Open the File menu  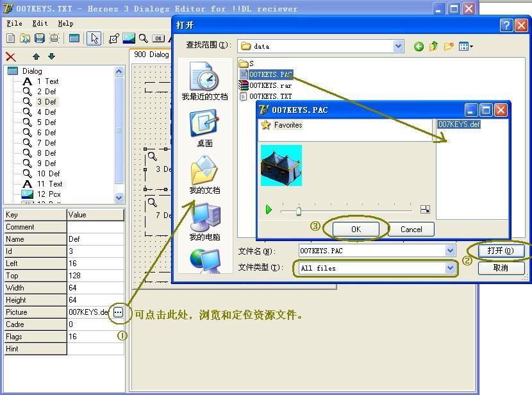click(14, 23)
